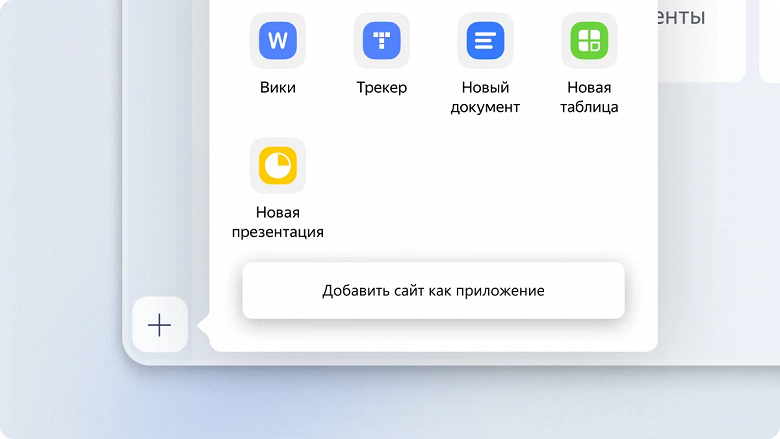
Task: Click the Новый документ text label
Action: point(486,97)
